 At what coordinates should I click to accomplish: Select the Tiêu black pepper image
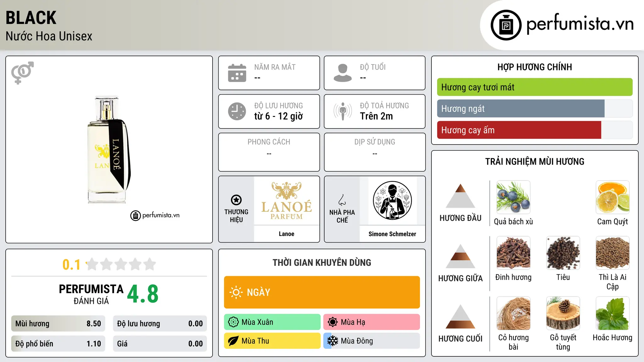[x=563, y=253]
